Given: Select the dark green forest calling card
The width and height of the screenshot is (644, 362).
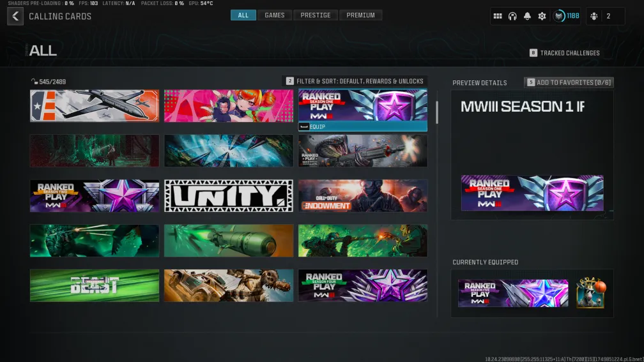Looking at the screenshot, I should pos(95,151).
